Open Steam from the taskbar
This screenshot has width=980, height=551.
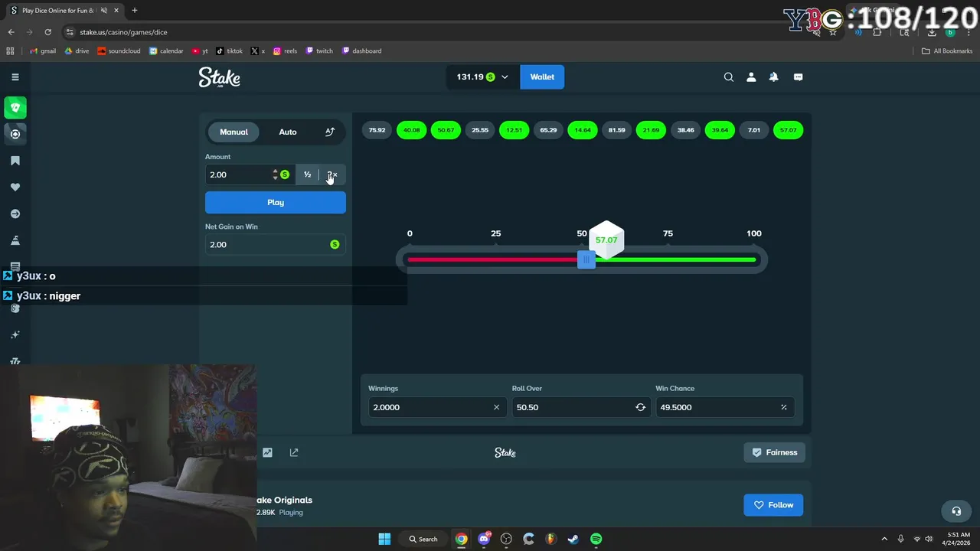(573, 539)
